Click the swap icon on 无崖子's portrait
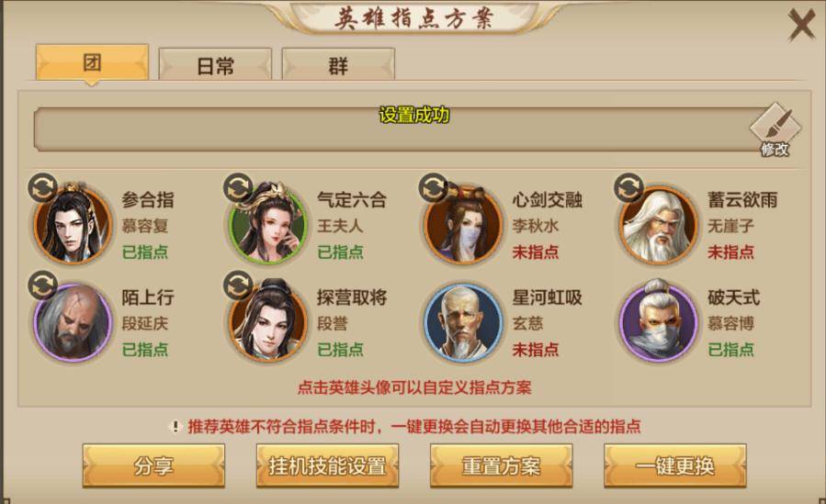Viewport: 826px width, 504px height. [629, 188]
